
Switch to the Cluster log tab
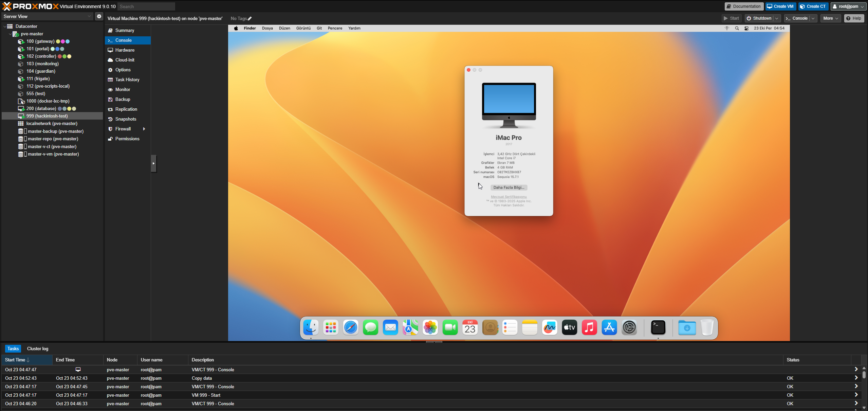[38, 349]
